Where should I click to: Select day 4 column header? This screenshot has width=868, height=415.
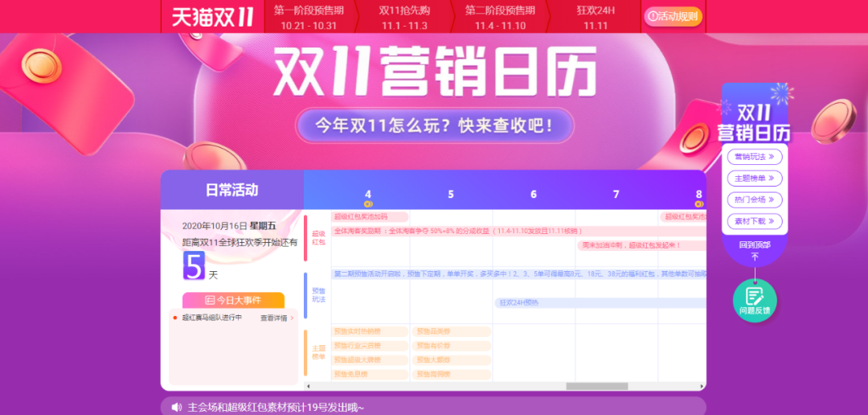tap(368, 194)
